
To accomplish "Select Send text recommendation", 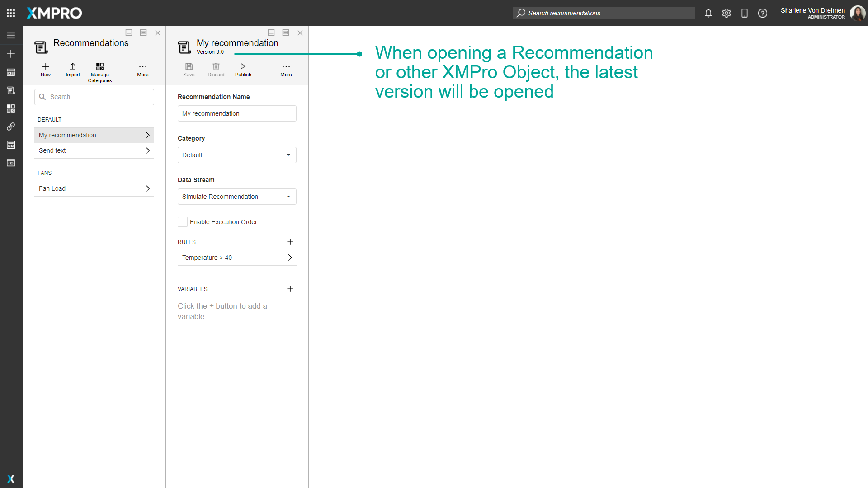I will tap(94, 150).
